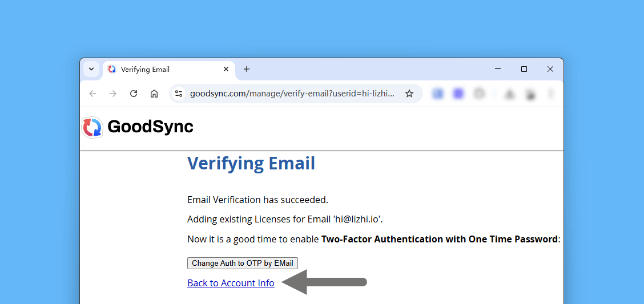Open the Back to Account Info link
Viewport: 644px width, 304px height.
(231, 283)
